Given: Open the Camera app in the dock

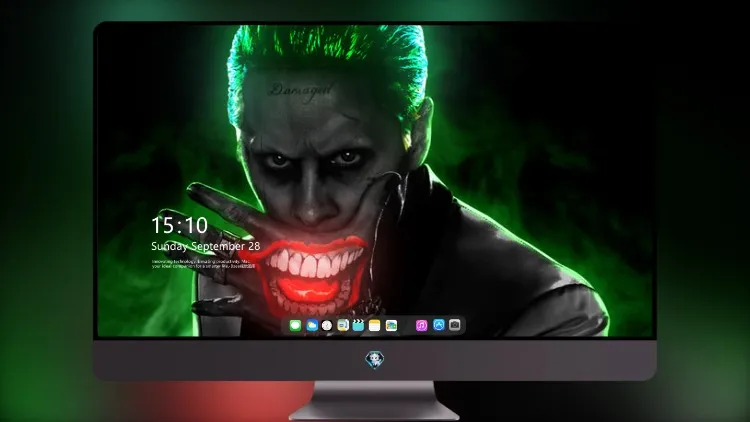Looking at the screenshot, I should click(455, 325).
